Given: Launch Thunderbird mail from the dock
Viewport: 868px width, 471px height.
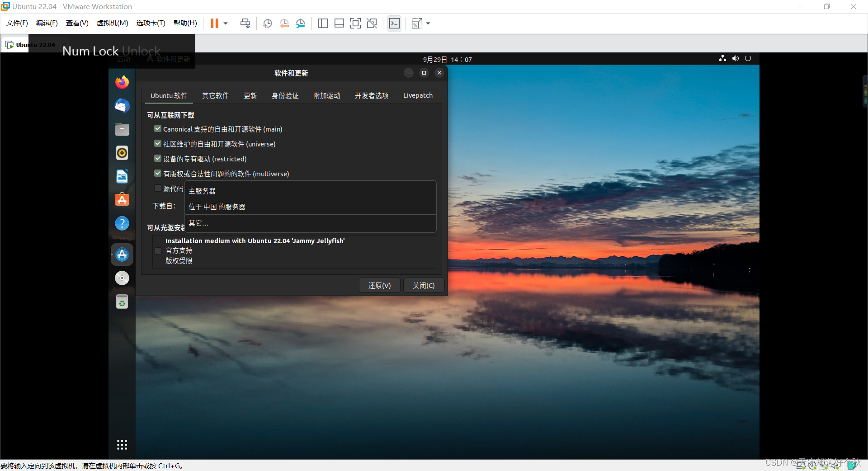Looking at the screenshot, I should coord(122,106).
